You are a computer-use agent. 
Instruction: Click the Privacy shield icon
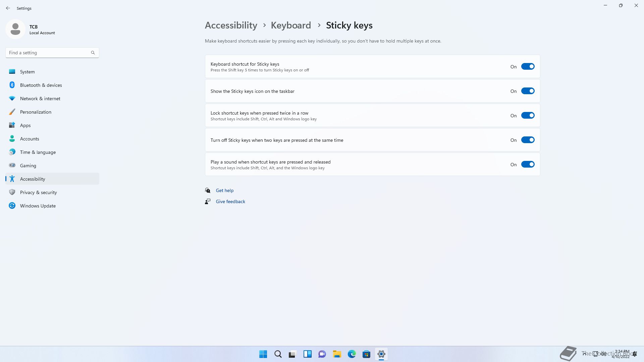[12, 192]
